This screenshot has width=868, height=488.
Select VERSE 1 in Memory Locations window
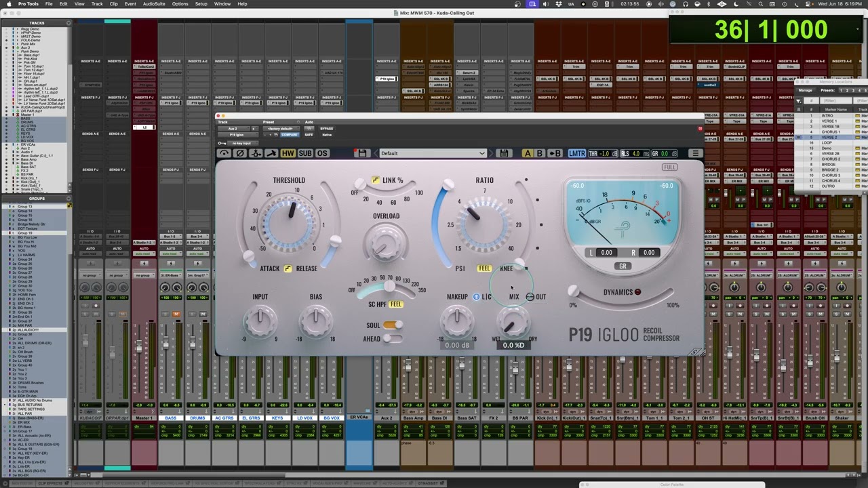click(x=830, y=121)
